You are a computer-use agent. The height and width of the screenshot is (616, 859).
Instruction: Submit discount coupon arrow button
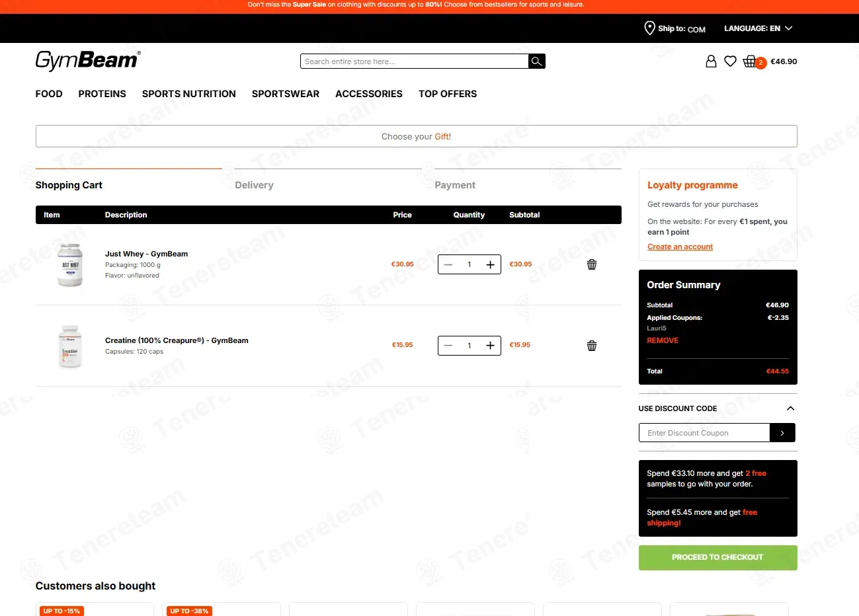click(782, 433)
